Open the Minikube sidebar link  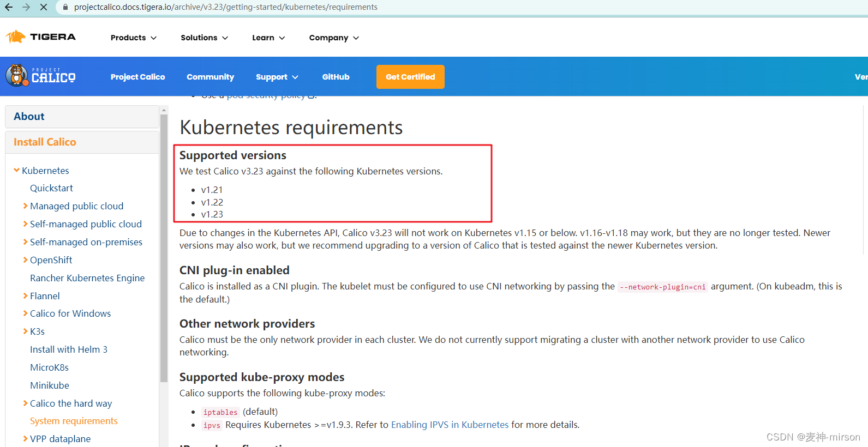50,385
